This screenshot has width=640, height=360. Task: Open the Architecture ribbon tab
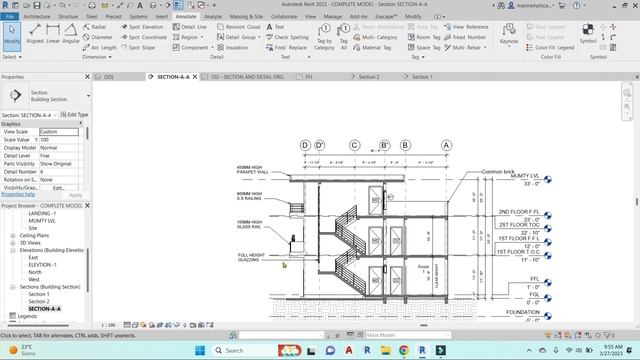37,17
